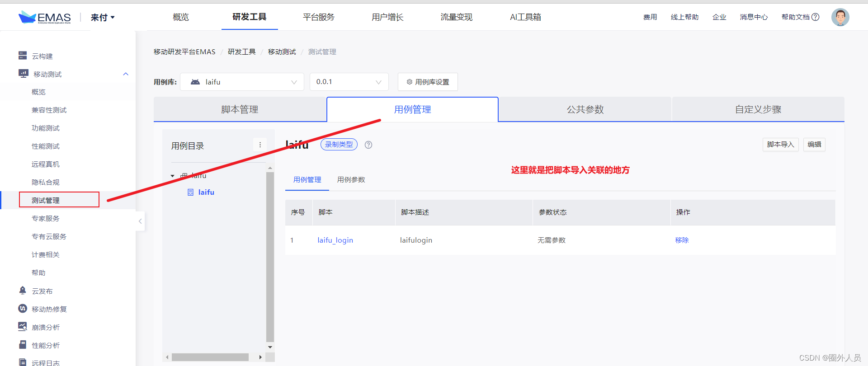This screenshot has width=868, height=366.
Task: Open 功能测试 in the sidebar
Action: pos(45,128)
